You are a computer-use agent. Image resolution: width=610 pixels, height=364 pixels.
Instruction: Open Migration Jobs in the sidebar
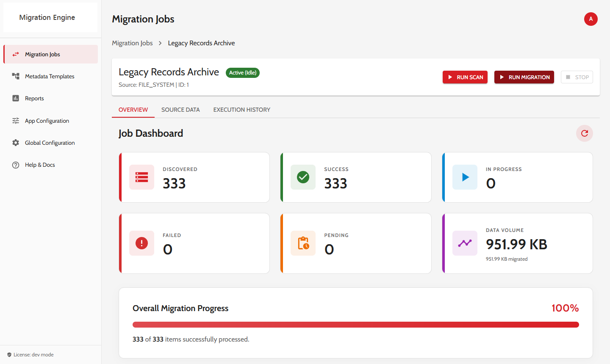pos(50,54)
